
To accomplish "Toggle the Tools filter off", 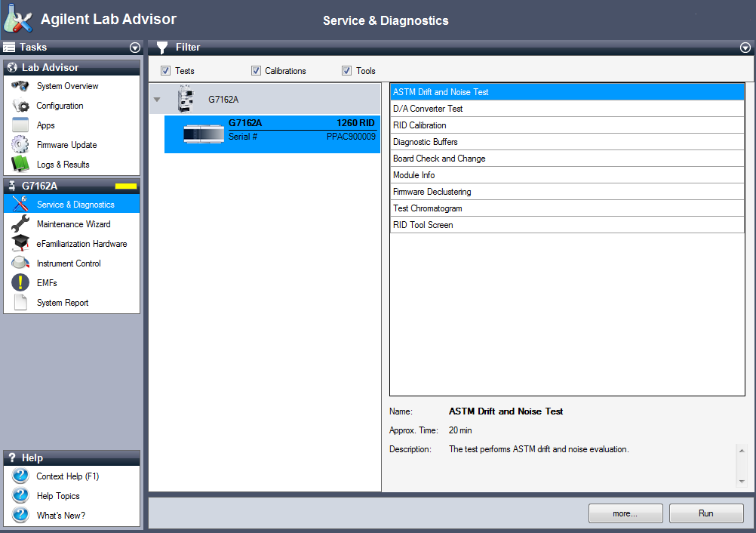I will point(346,70).
